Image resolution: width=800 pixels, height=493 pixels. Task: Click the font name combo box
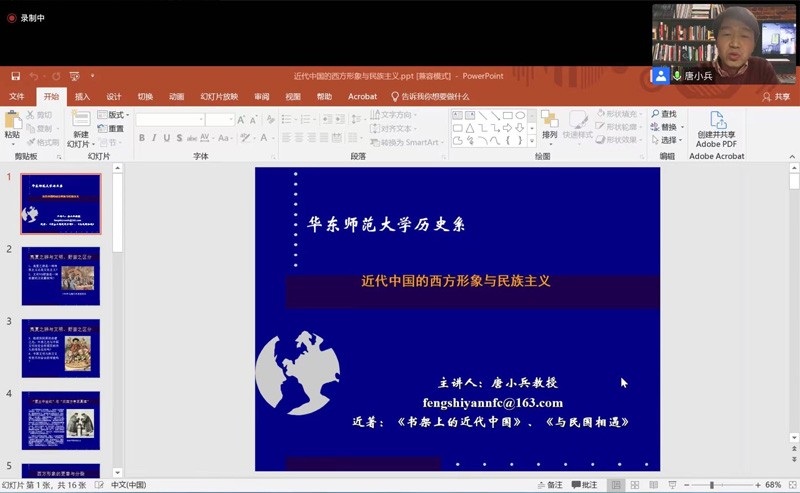pos(170,120)
